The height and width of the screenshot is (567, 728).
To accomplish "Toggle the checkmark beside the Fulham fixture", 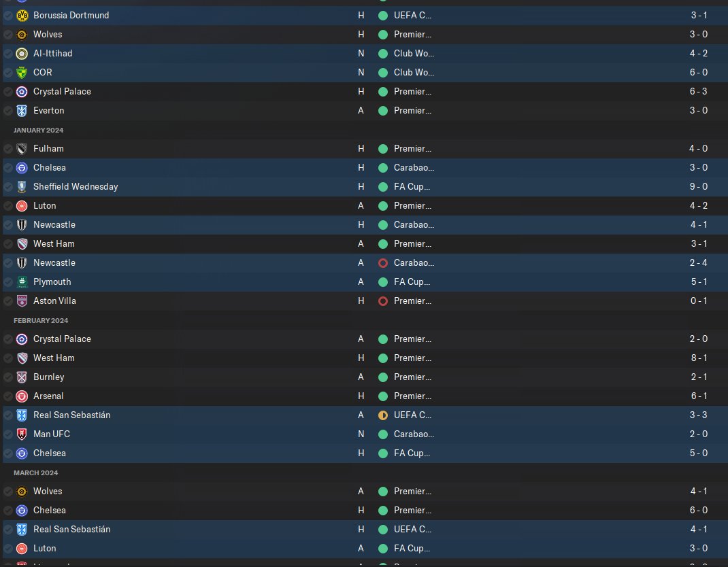I will click(x=8, y=148).
